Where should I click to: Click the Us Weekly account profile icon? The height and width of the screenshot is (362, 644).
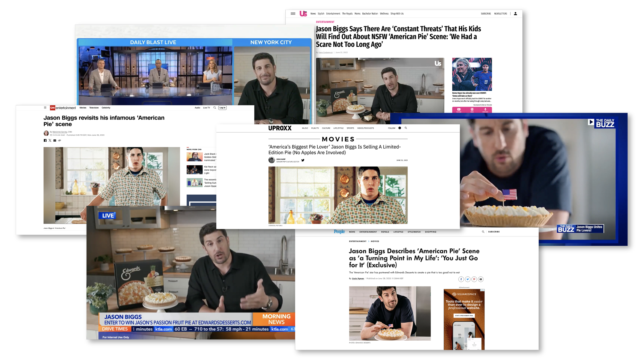pyautogui.click(x=515, y=14)
